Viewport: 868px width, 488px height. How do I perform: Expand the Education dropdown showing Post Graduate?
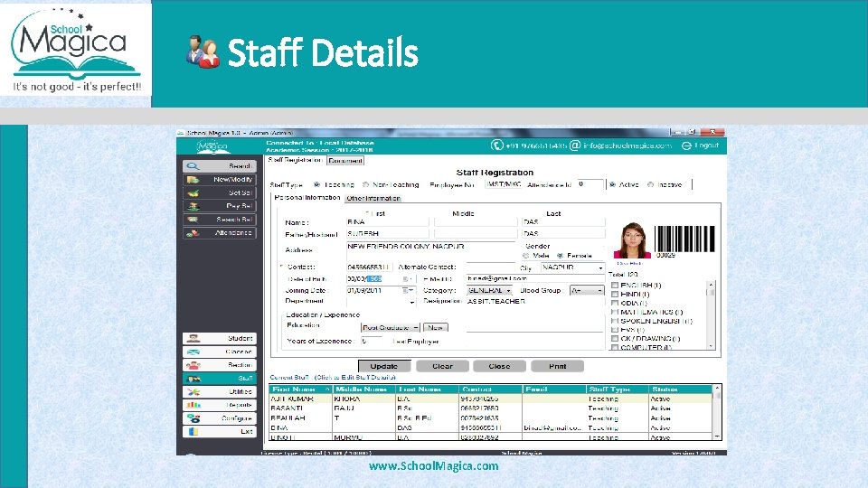[x=416, y=327]
